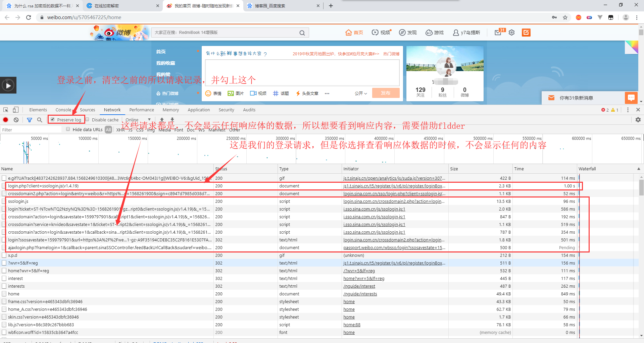The height and width of the screenshot is (343, 644).
Task: Filter requests by XHR type
Action: coord(120,130)
